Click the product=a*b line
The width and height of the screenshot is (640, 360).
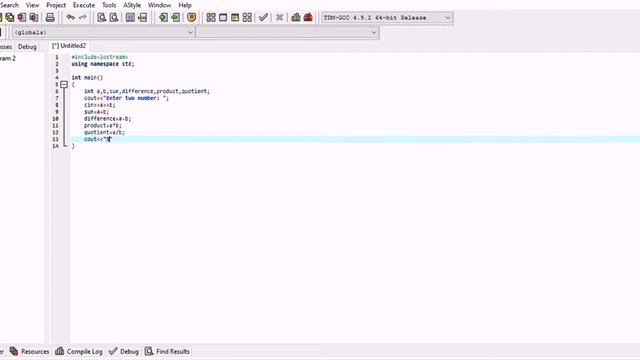tap(102, 126)
